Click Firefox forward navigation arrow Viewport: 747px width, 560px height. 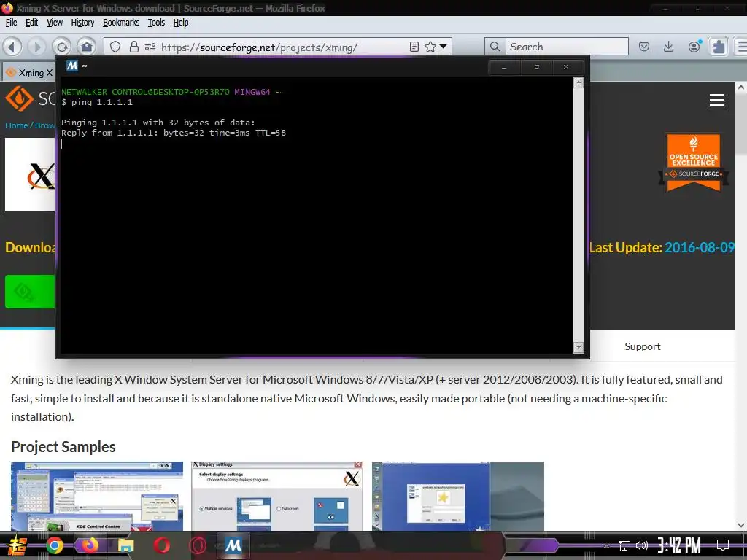(x=36, y=47)
